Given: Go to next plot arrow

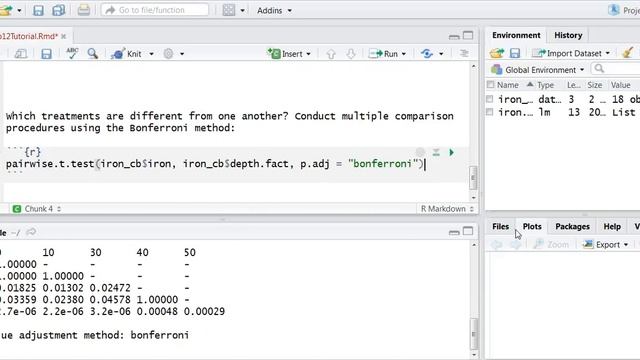Looking at the screenshot, I should coord(516,244).
